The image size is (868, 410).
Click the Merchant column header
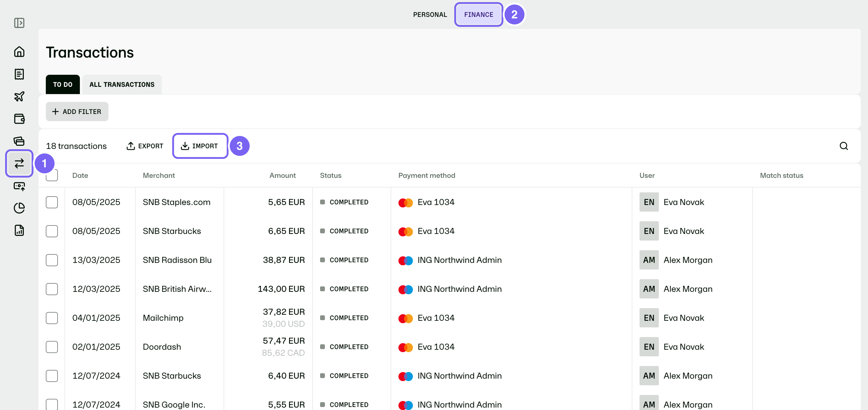[x=159, y=175]
